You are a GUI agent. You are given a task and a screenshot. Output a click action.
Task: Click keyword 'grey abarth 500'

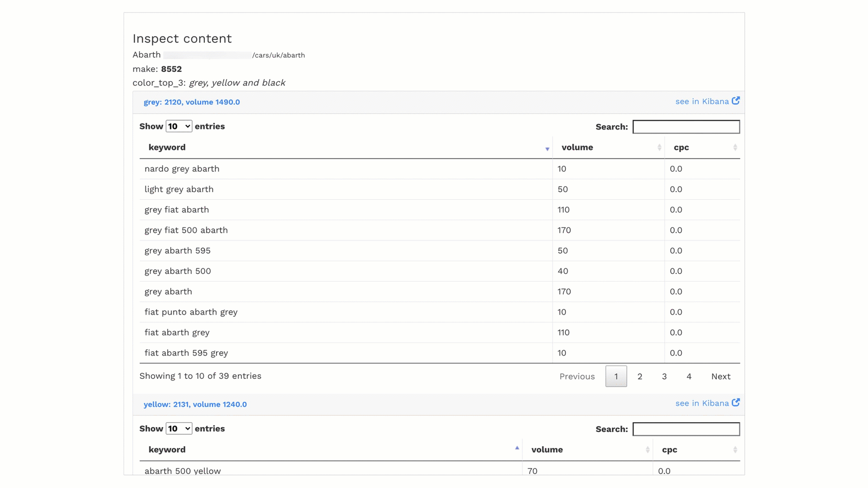click(177, 271)
